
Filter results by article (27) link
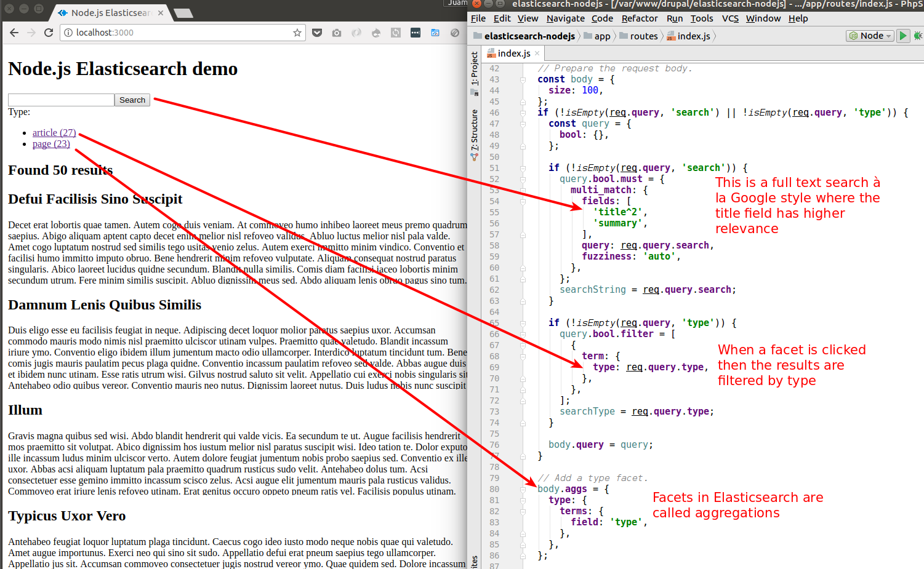pos(54,132)
